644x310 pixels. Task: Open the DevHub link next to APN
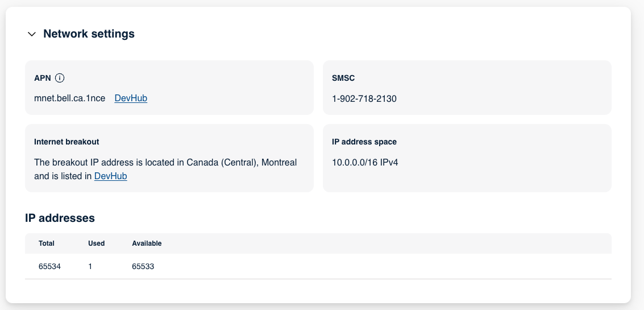[131, 98]
